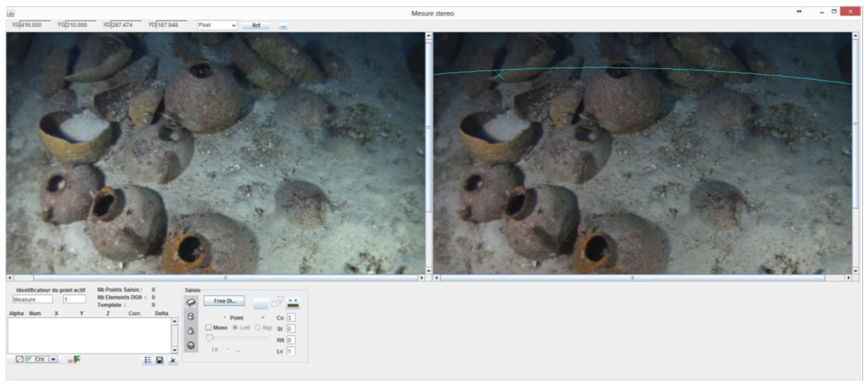868x388 pixels.
Task: Enable the Mono checkbox
Action: pyautogui.click(x=209, y=328)
